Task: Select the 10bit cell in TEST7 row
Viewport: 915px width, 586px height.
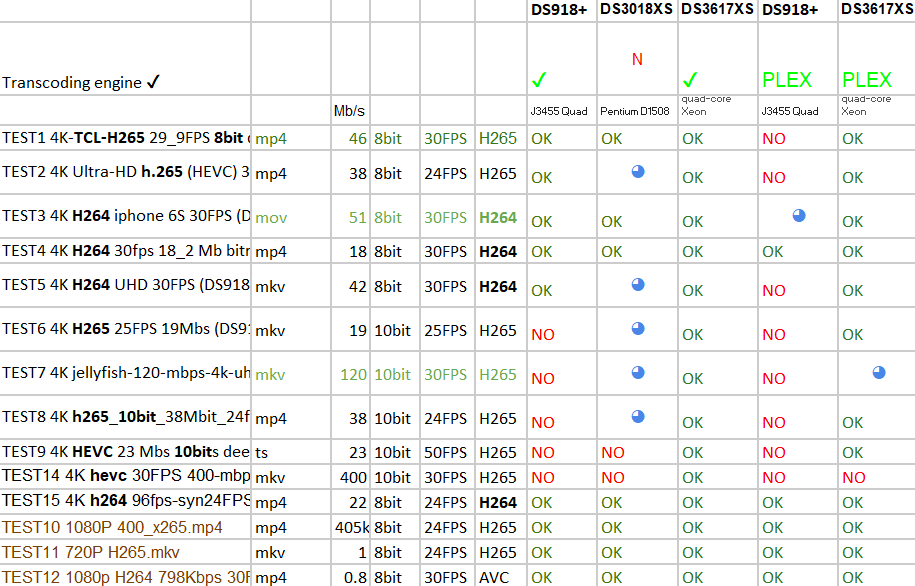Action: point(394,373)
